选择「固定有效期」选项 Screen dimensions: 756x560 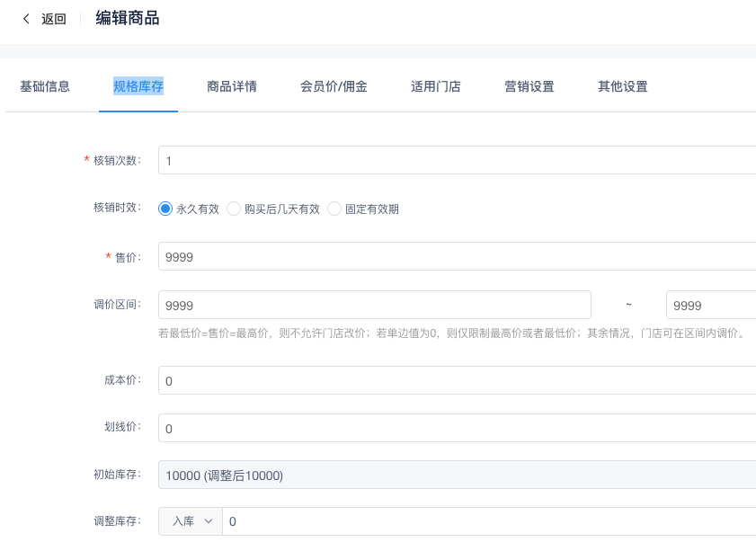(x=334, y=208)
